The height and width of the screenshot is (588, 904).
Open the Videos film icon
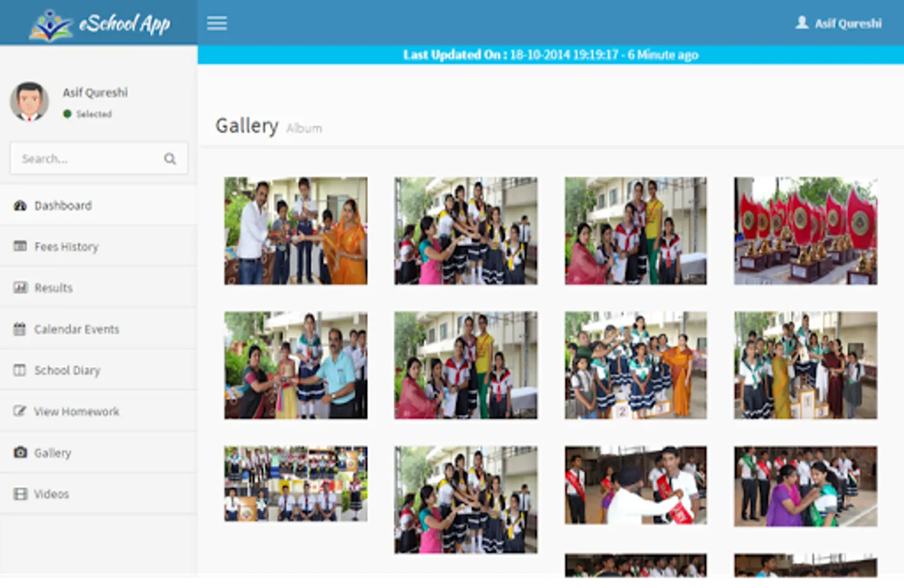coord(20,493)
